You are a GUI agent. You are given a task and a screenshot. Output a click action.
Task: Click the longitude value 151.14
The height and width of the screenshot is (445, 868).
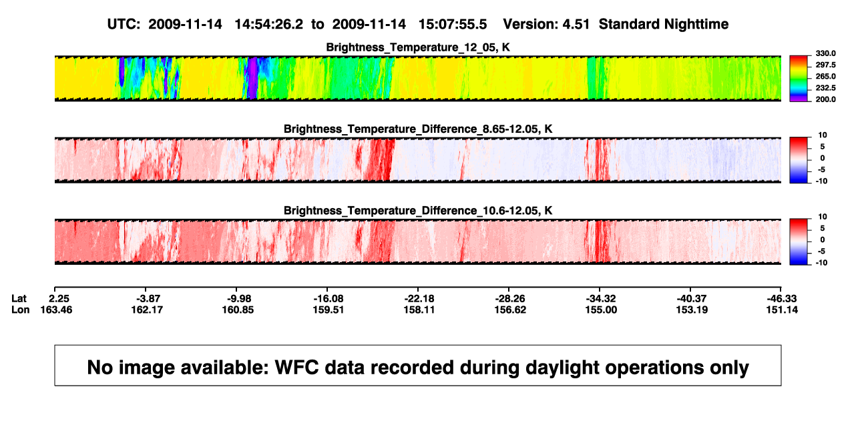click(781, 310)
